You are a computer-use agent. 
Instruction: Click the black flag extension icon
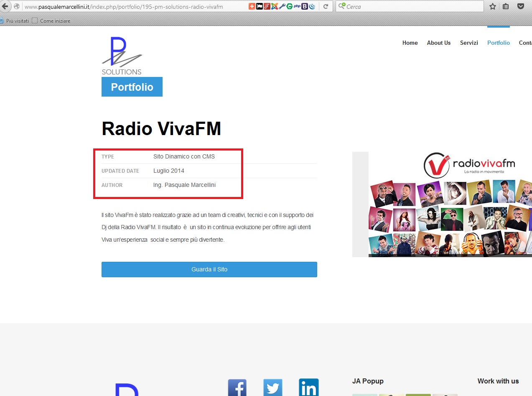click(259, 6)
